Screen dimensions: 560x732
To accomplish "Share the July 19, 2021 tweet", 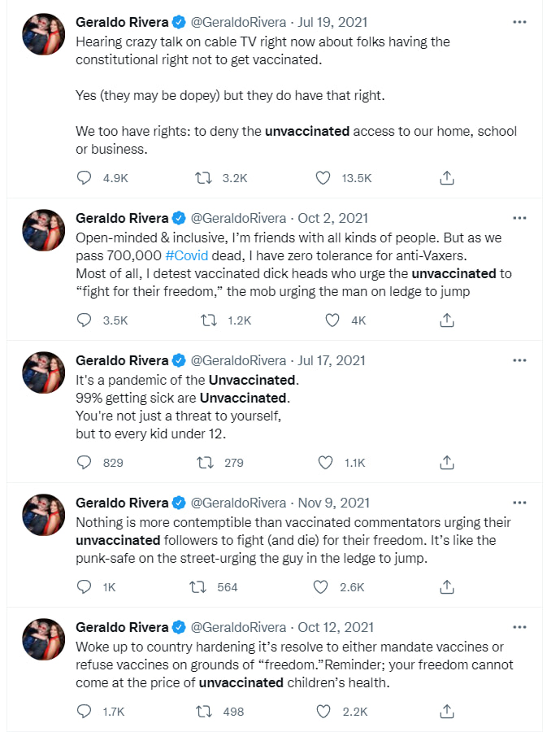I will [446, 178].
